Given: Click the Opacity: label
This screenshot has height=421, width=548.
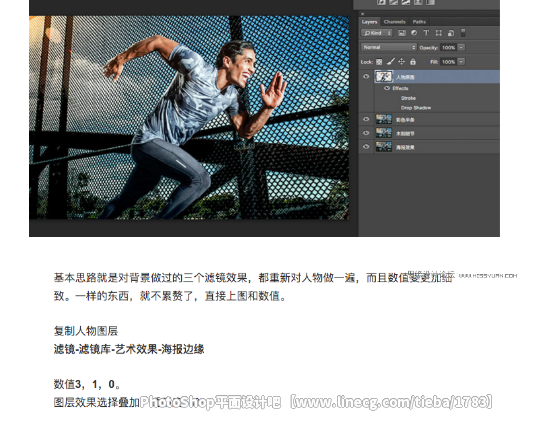Looking at the screenshot, I should pos(428,48).
